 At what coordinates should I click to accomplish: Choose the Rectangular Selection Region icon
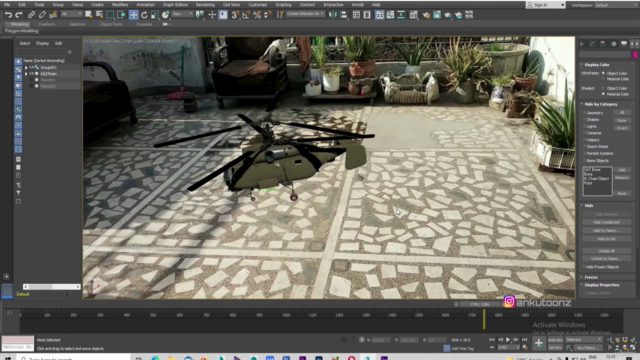pos(110,15)
